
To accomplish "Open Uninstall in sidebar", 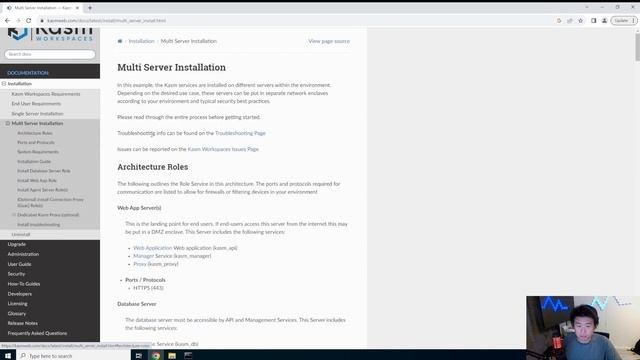I will point(20,234).
